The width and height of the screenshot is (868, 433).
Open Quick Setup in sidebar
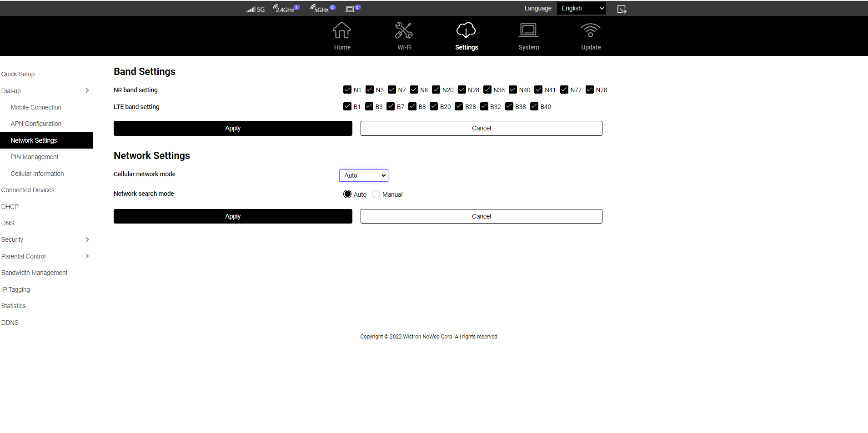(18, 74)
